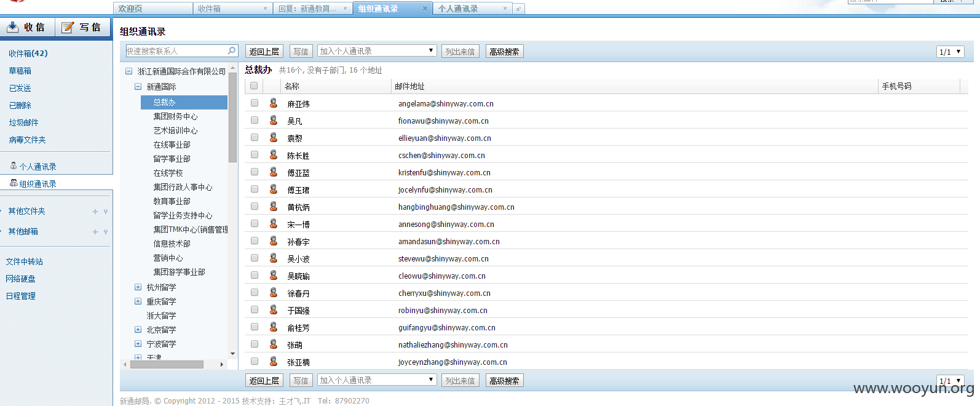Click the department tree horizontal scrollbar

(x=167, y=364)
